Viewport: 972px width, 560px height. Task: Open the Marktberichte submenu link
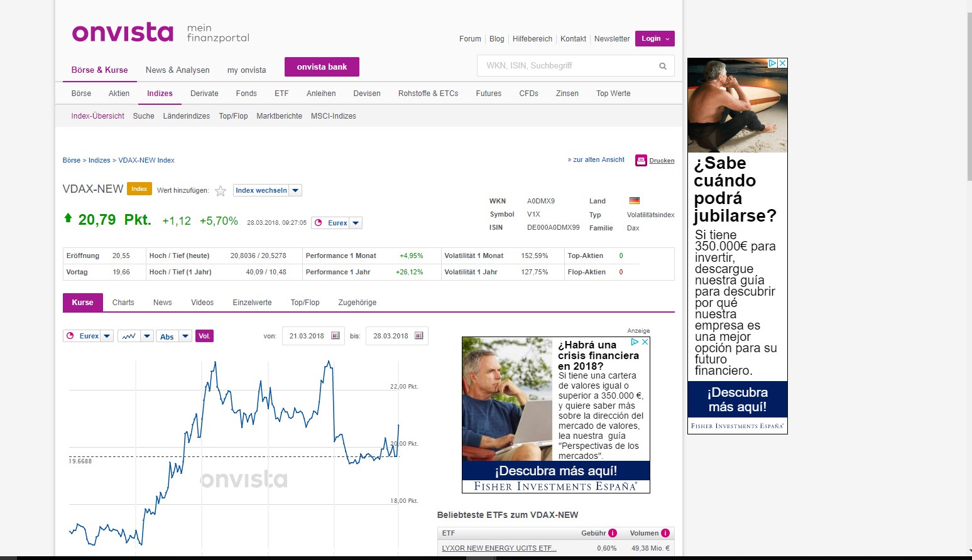point(280,116)
